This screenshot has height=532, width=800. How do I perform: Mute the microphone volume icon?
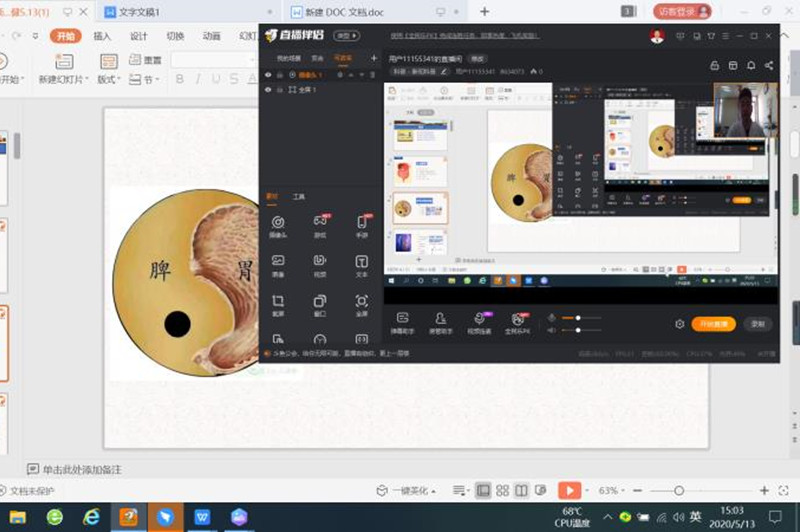551,318
